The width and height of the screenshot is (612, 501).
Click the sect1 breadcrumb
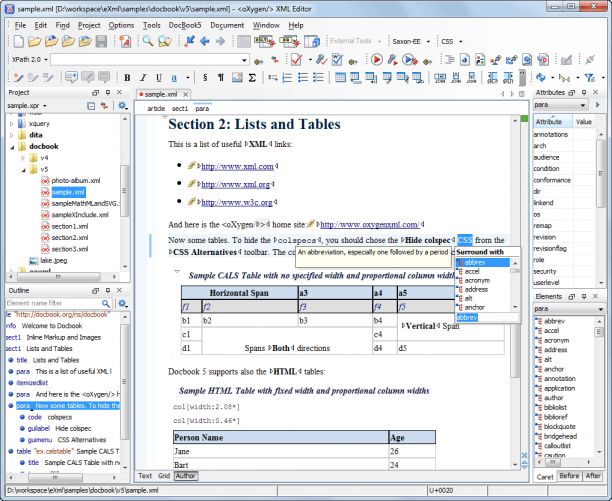pyautogui.click(x=180, y=108)
